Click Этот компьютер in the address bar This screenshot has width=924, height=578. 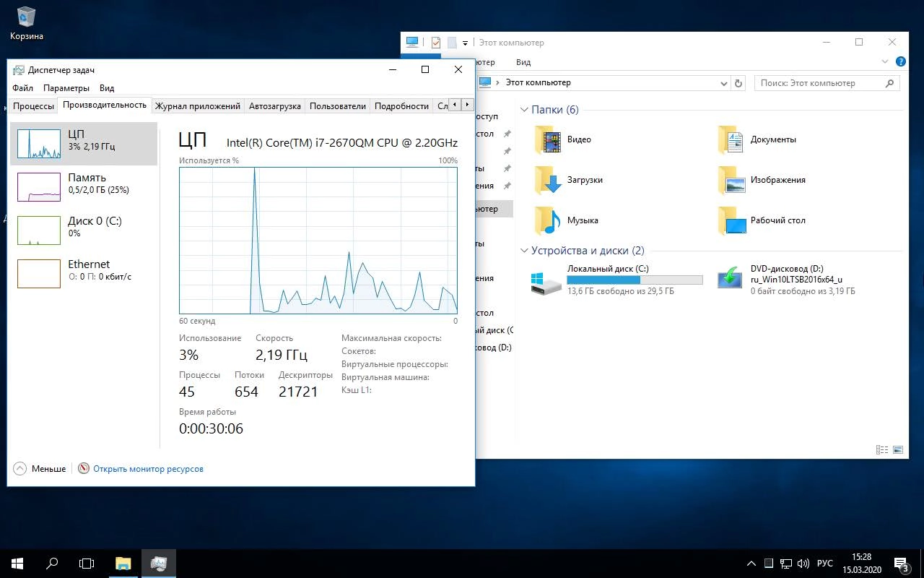point(538,82)
